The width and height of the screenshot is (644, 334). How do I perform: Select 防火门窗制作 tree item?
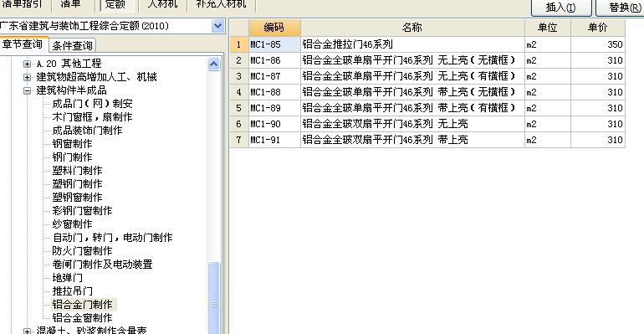coord(82,251)
